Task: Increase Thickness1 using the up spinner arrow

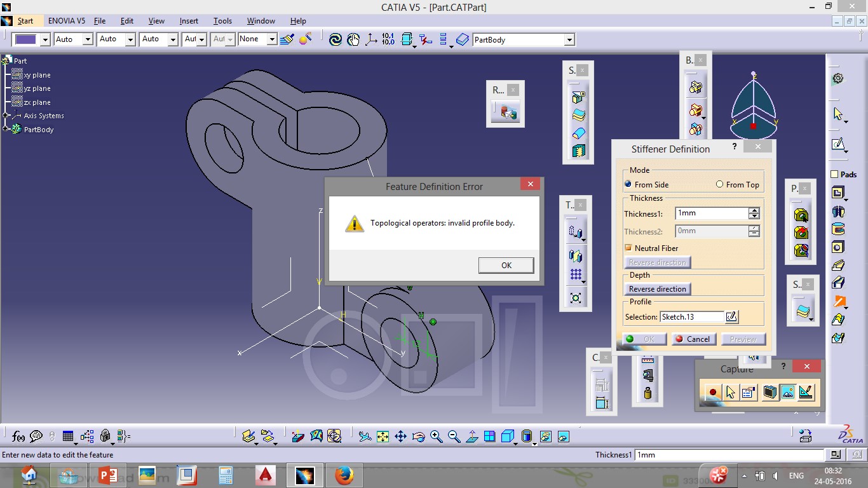Action: coord(754,210)
